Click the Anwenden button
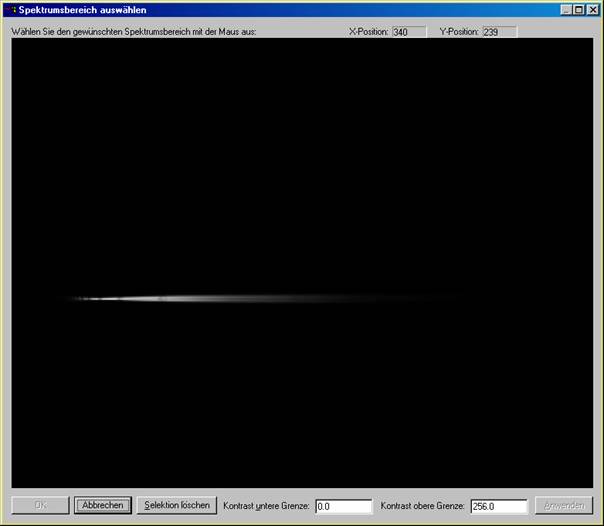604x526 pixels. tap(563, 505)
